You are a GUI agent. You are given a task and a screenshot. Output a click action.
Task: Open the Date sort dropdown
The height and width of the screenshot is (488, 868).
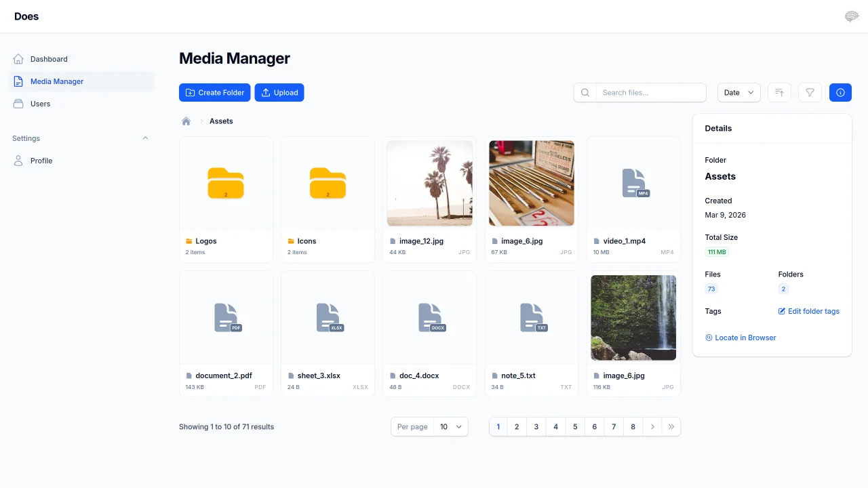(x=738, y=92)
